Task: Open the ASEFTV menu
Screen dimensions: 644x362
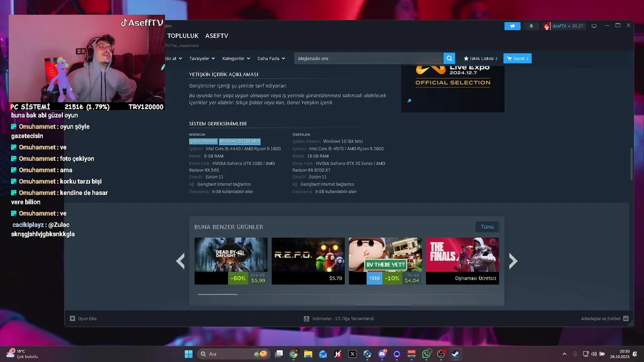Action: click(x=217, y=36)
